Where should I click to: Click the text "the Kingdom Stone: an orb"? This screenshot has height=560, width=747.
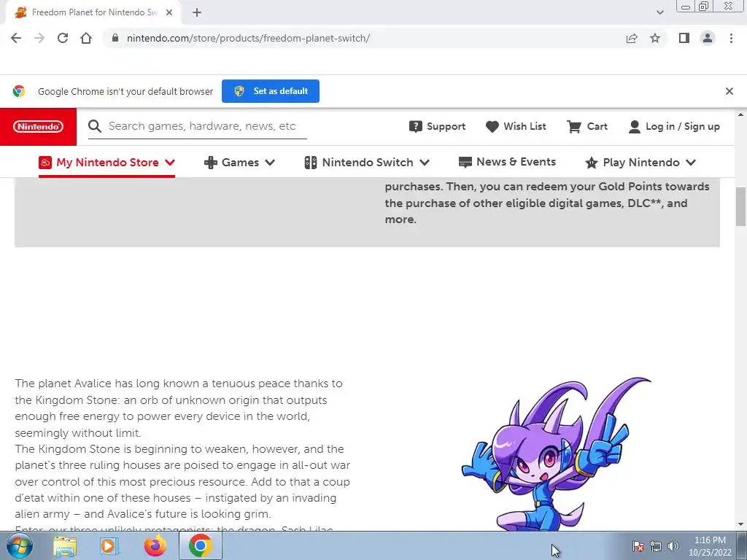tap(79, 400)
